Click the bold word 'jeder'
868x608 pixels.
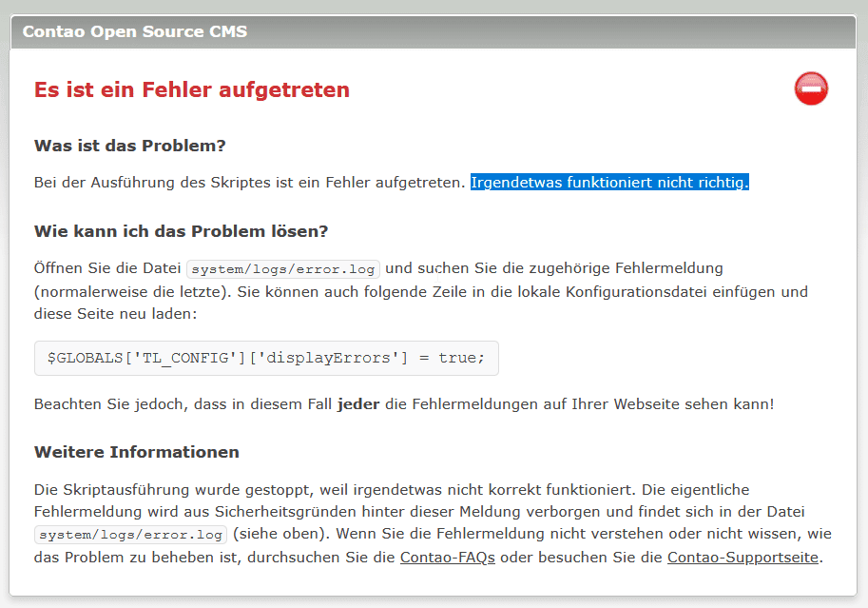click(358, 404)
